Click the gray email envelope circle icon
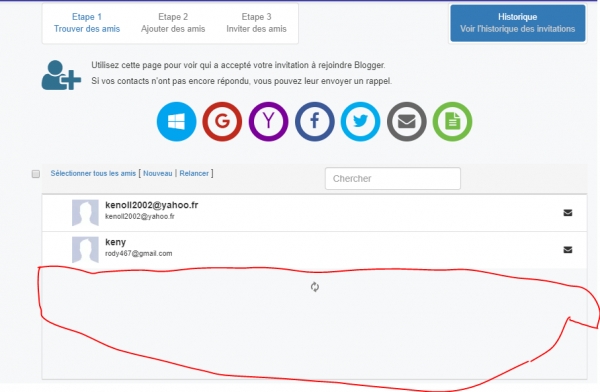The width and height of the screenshot is (600, 392). (x=406, y=122)
